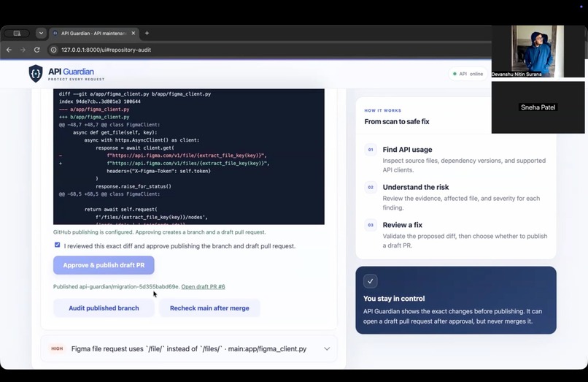The image size is (588, 382).
Task: Click 'GitHub publishing is configured' notice text
Action: (x=159, y=232)
